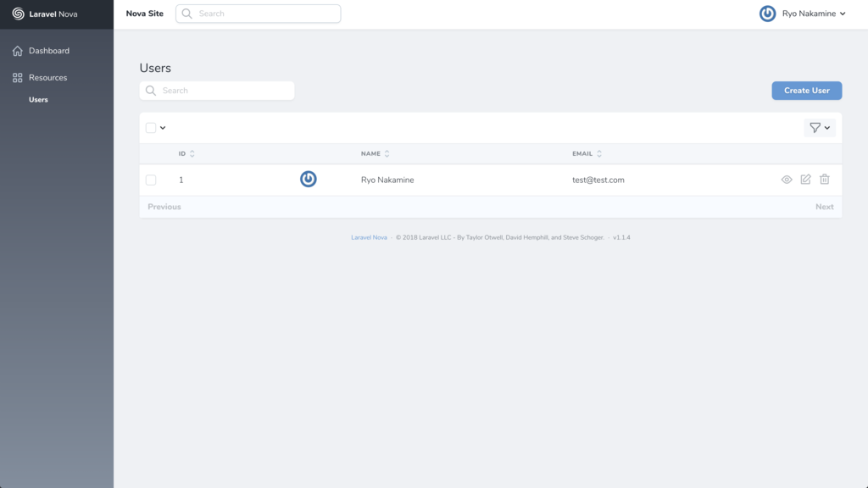Click the Laravel Nova swirl logo
The width and height of the screenshot is (868, 488).
tap(18, 14)
